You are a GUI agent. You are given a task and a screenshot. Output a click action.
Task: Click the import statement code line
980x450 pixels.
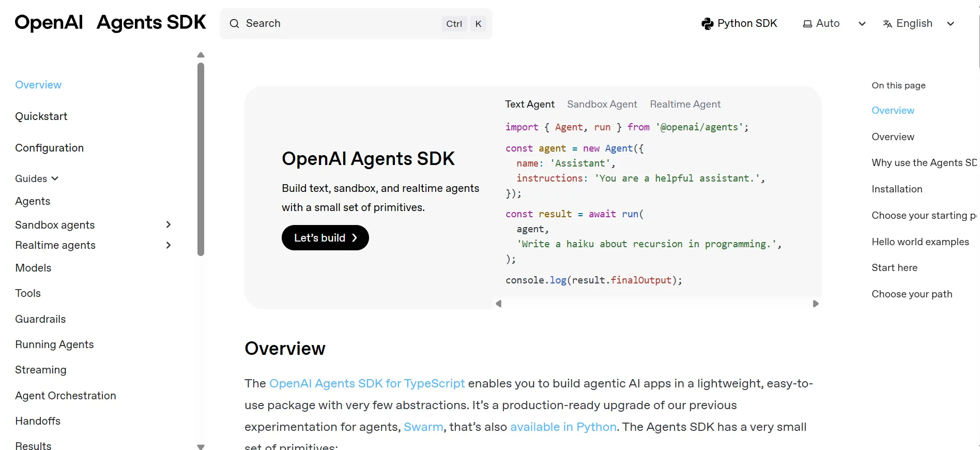[627, 127]
